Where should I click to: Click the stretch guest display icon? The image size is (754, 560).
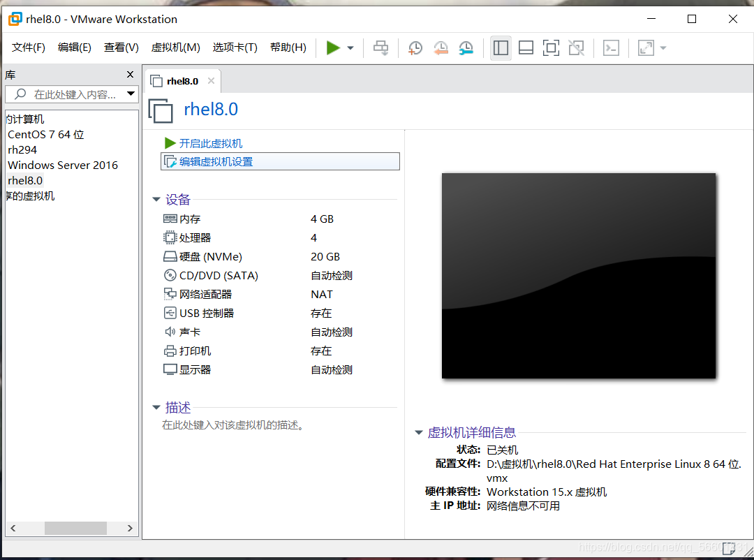tap(646, 47)
